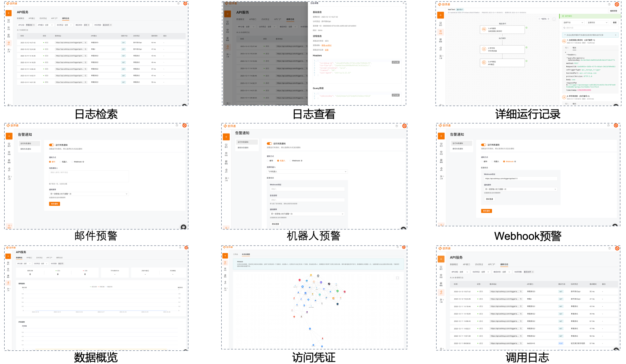Open 选择机器人 dropdown showing 飞书机器人
This screenshot has width=626, height=364.
tap(307, 172)
